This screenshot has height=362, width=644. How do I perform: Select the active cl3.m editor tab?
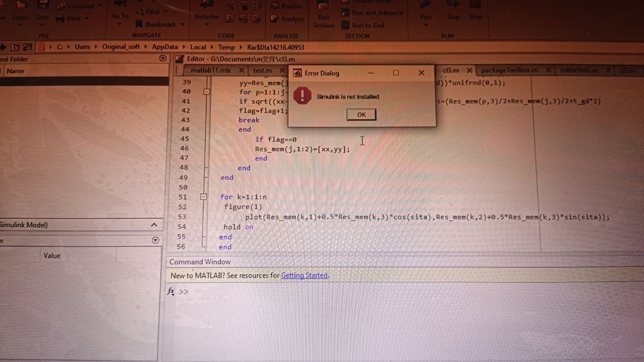(x=451, y=70)
